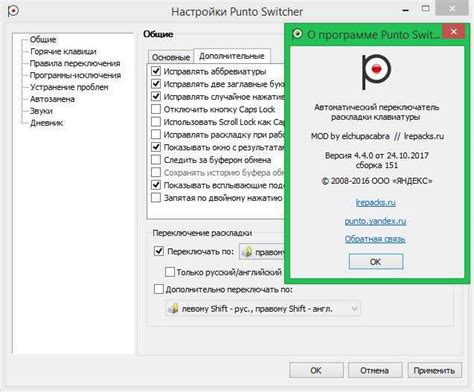Select 'Автозамена' in the tree
The width and height of the screenshot is (474, 392).
pyautogui.click(x=52, y=99)
